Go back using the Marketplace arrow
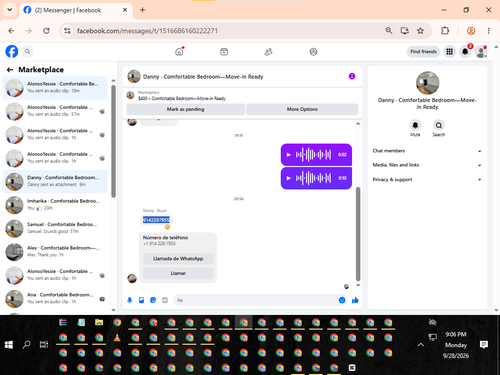The height and width of the screenshot is (375, 500). point(10,70)
